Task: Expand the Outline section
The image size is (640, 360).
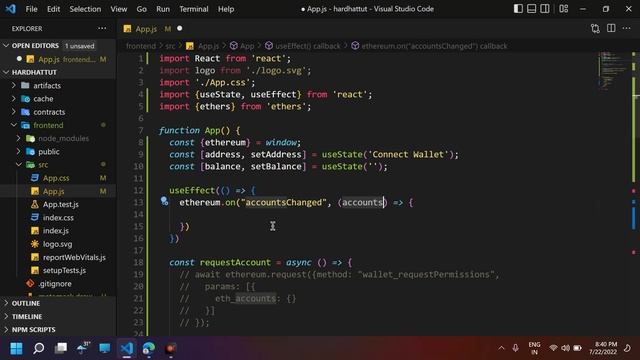Action: [x=58, y=303]
